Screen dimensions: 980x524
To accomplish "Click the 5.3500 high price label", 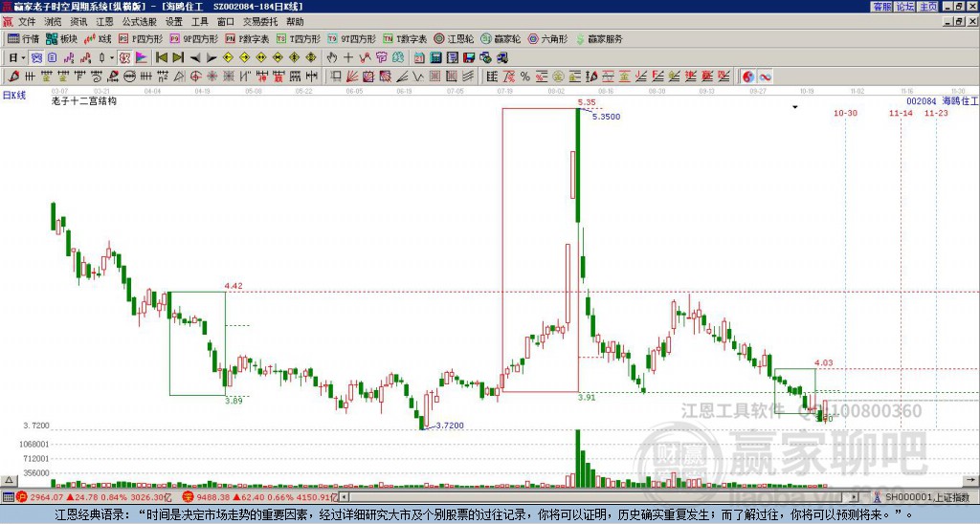I will click(x=606, y=116).
